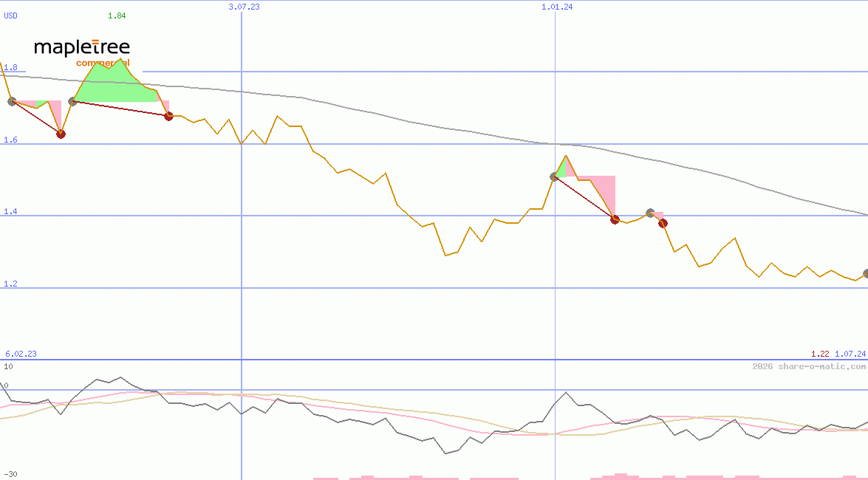Click the 6.02.23 start date label

pos(21,354)
